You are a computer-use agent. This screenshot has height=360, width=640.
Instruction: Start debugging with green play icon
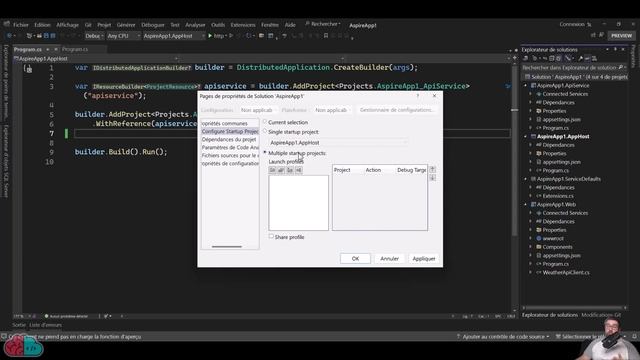210,36
